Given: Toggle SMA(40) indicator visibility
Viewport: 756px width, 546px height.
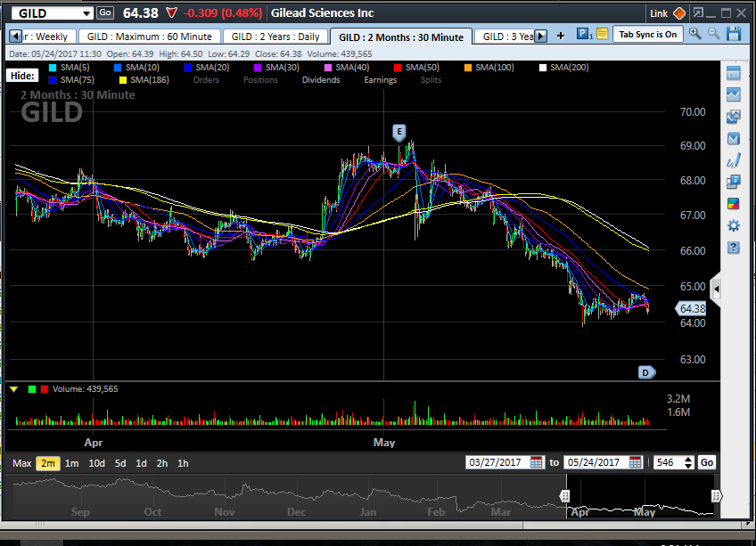Looking at the screenshot, I should coord(346,68).
